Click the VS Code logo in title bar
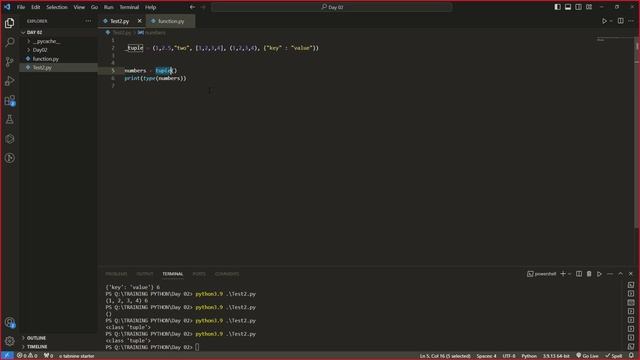 pyautogui.click(x=7, y=7)
